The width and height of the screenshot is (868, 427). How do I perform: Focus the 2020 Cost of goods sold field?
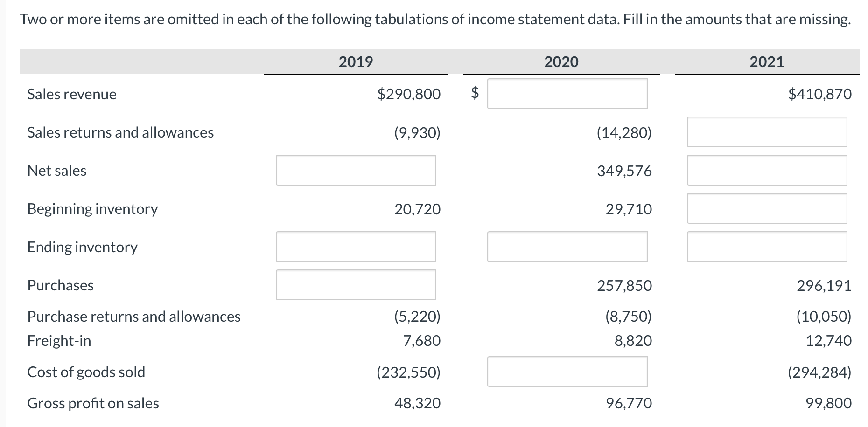(567, 372)
